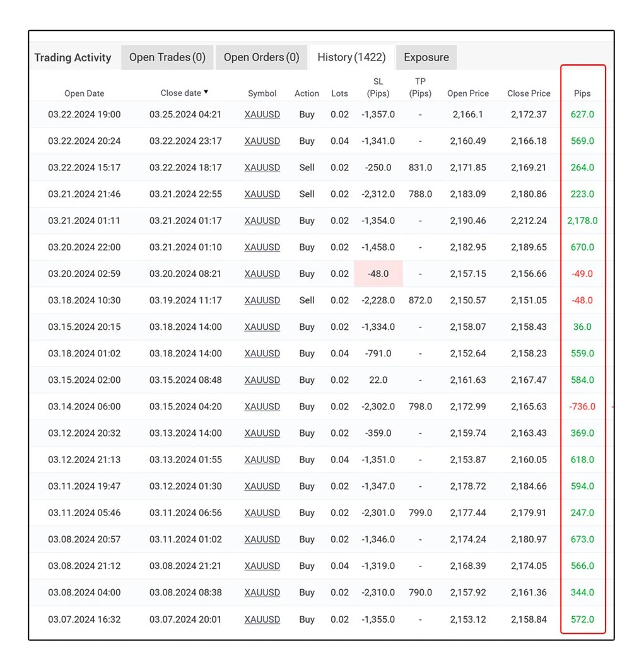This screenshot has height=668, width=644.
Task: Click the Lots column header
Action: click(339, 93)
